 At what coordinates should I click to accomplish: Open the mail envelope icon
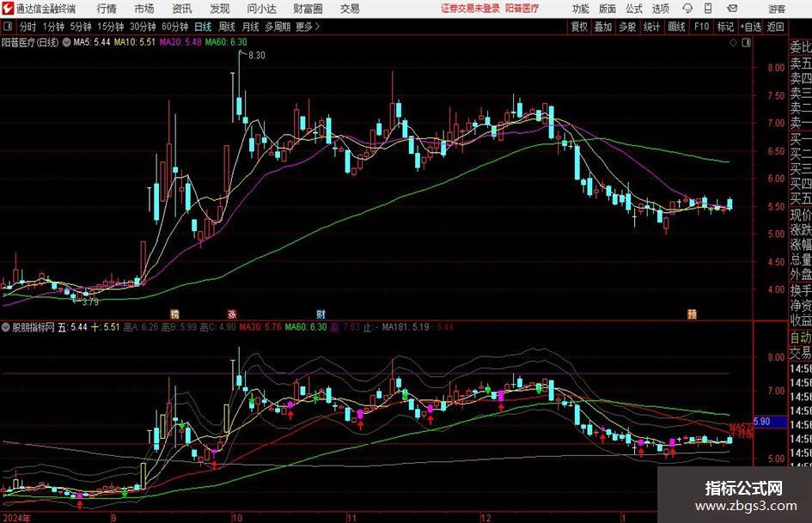[732, 9]
